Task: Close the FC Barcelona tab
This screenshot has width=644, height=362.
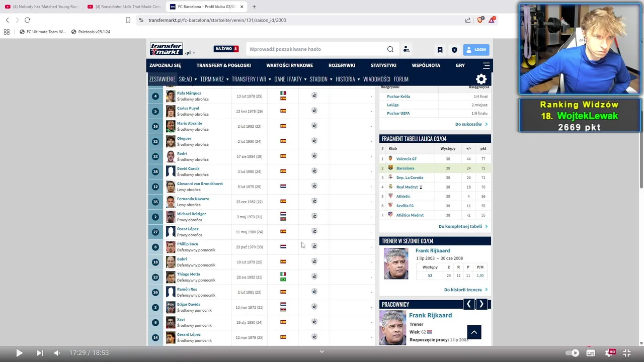Action: [x=242, y=7]
